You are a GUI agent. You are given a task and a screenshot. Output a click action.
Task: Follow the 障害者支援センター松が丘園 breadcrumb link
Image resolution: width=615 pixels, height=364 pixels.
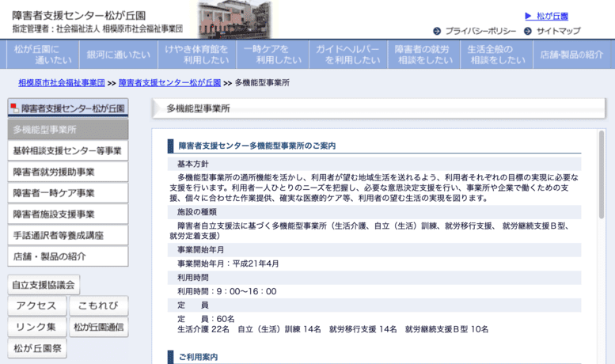click(x=170, y=83)
